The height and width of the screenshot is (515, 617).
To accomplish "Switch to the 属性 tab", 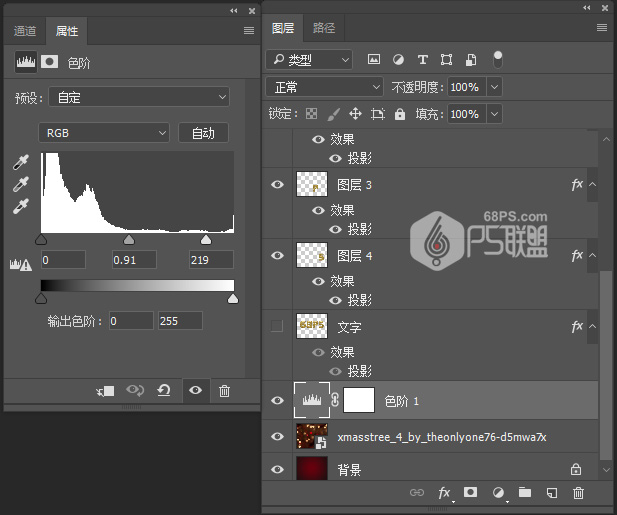I will tap(67, 31).
